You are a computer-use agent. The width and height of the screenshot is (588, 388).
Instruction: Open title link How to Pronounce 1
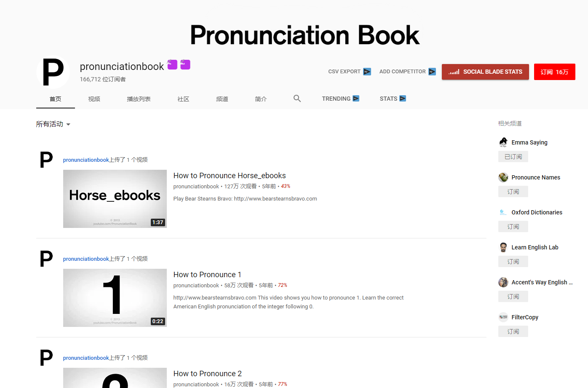click(x=207, y=275)
